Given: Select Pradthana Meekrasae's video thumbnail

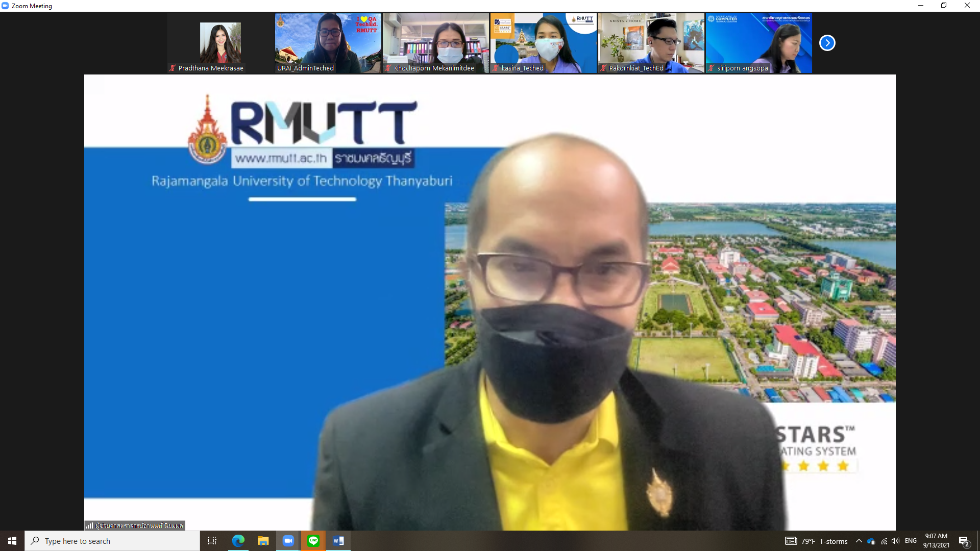Looking at the screenshot, I should point(220,43).
